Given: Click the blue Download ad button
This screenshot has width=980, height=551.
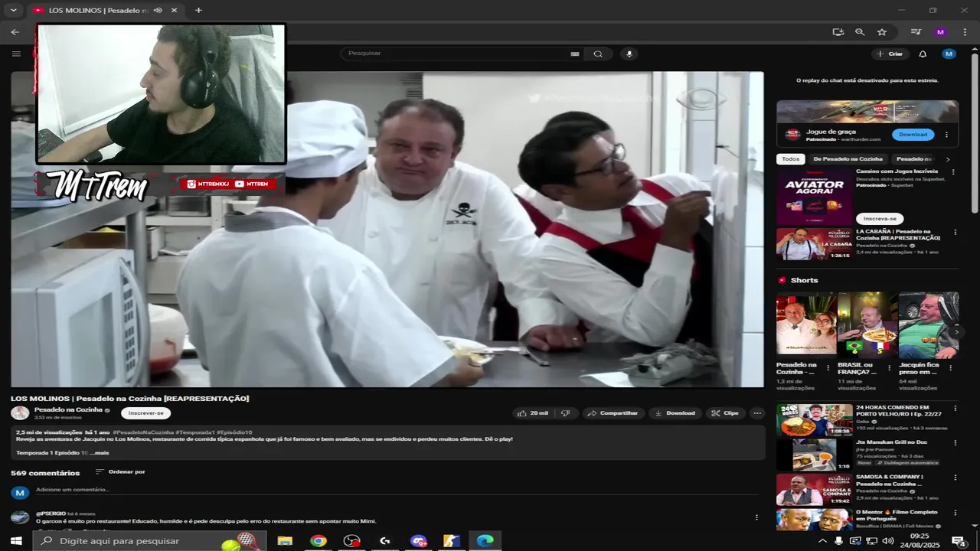Looking at the screenshot, I should point(913,135).
